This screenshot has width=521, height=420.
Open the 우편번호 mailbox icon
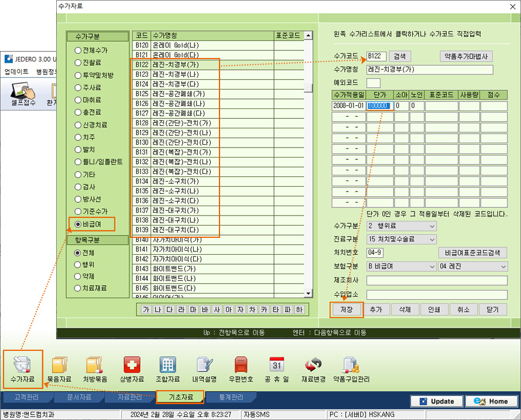[x=241, y=365]
